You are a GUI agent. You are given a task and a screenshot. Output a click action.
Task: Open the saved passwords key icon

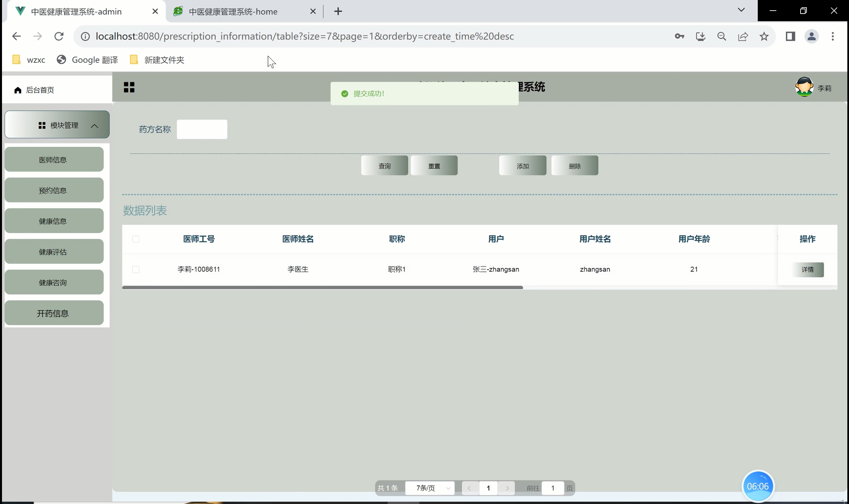click(679, 36)
